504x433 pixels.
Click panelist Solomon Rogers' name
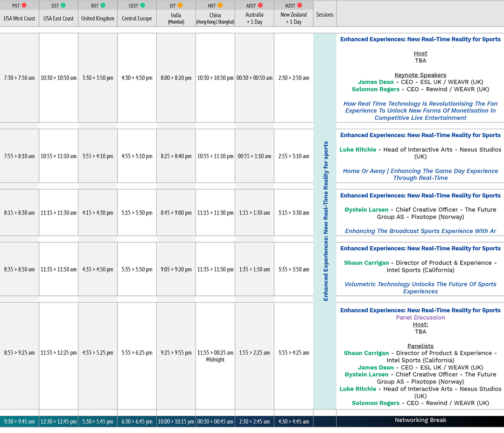click(375, 403)
